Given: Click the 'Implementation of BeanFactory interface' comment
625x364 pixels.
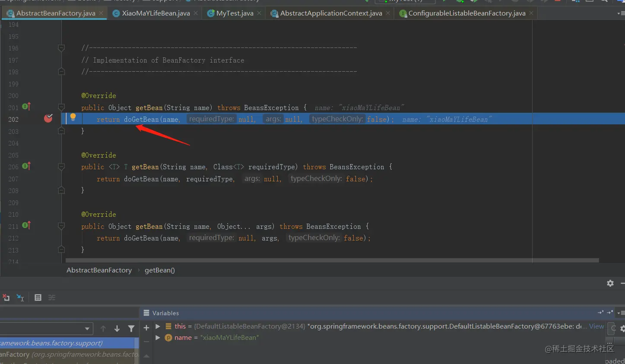Looking at the screenshot, I should [x=162, y=60].
